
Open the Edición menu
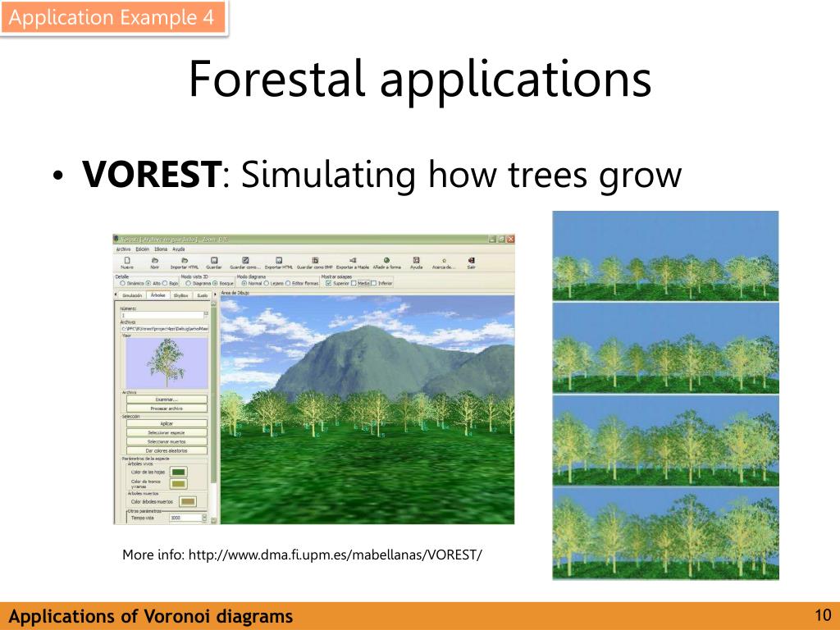143,249
